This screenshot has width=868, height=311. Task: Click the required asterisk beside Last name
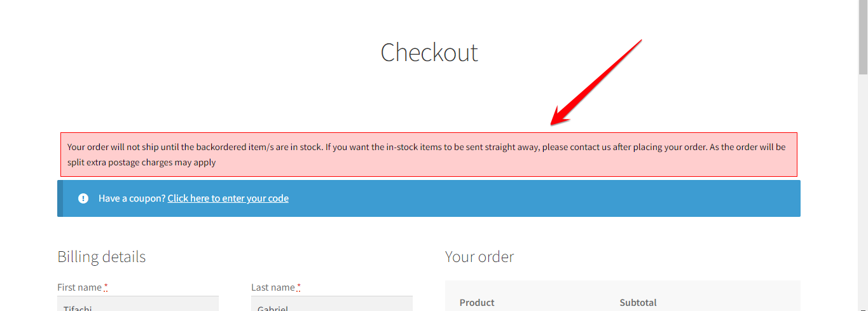click(x=299, y=287)
